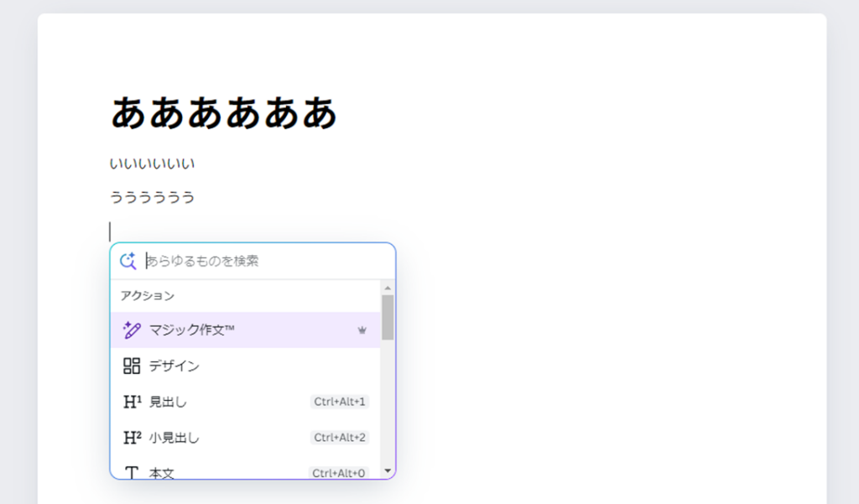Place the cursor in the ああああああ heading

(223, 112)
